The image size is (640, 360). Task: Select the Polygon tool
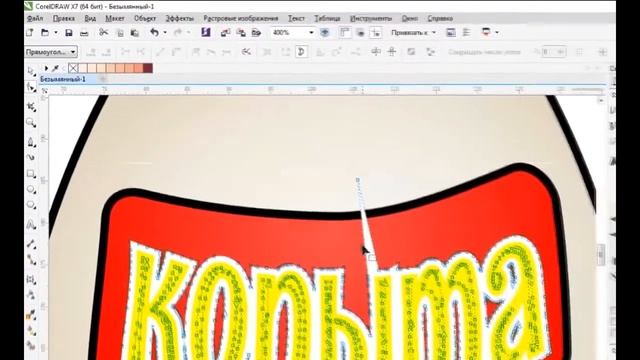pos(31,205)
